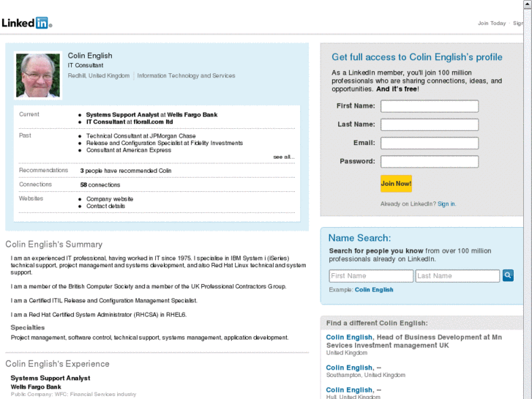This screenshot has height=399, width=532.
Task: Open the 'see all...' past positions link
Action: click(x=284, y=157)
